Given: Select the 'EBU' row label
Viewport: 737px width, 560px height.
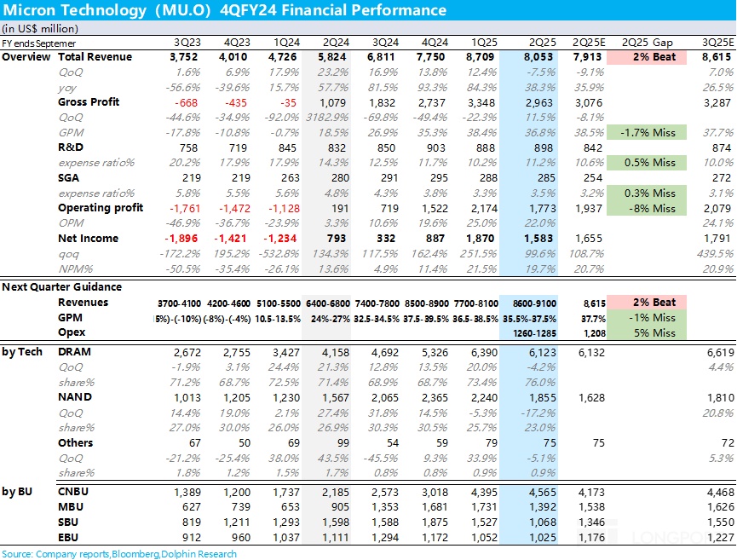Looking at the screenshot, I should tap(68, 537).
